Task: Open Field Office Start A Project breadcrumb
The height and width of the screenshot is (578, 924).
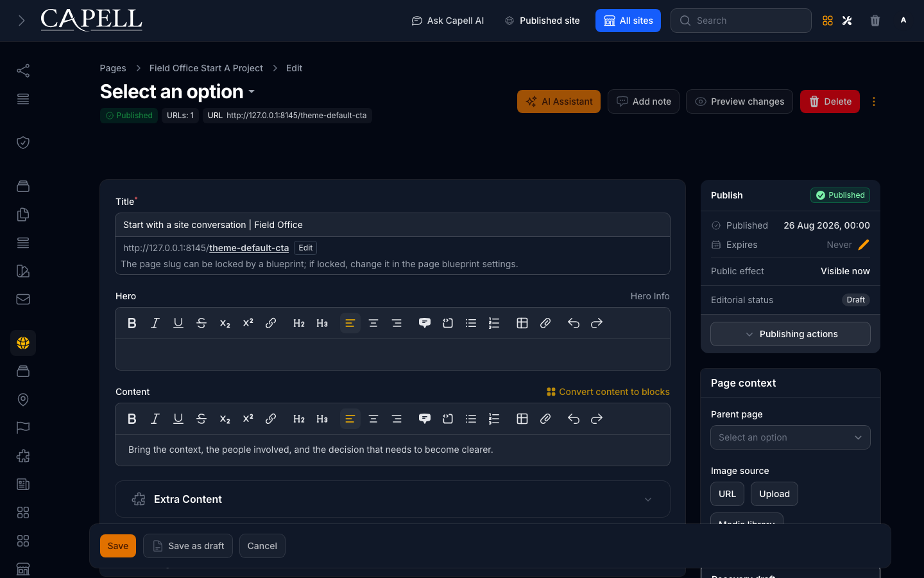Action: coord(206,68)
